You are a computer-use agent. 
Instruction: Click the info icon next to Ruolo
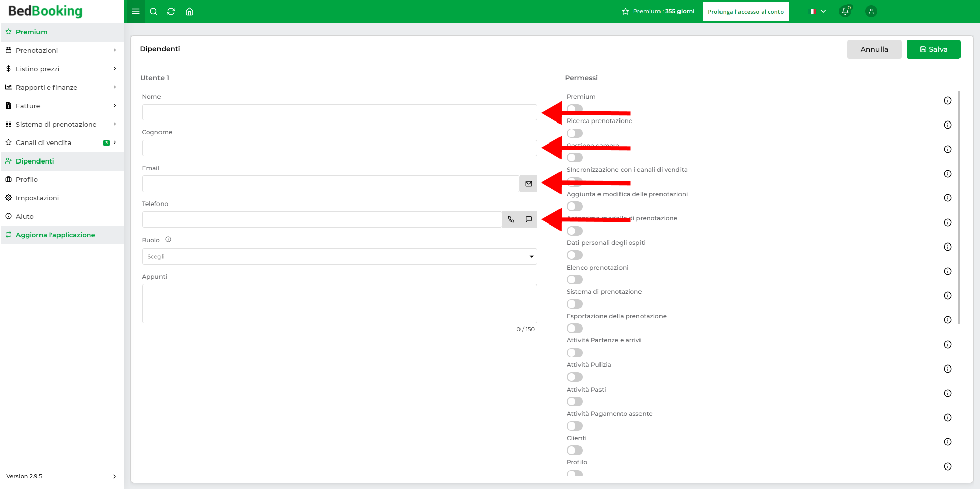(168, 239)
